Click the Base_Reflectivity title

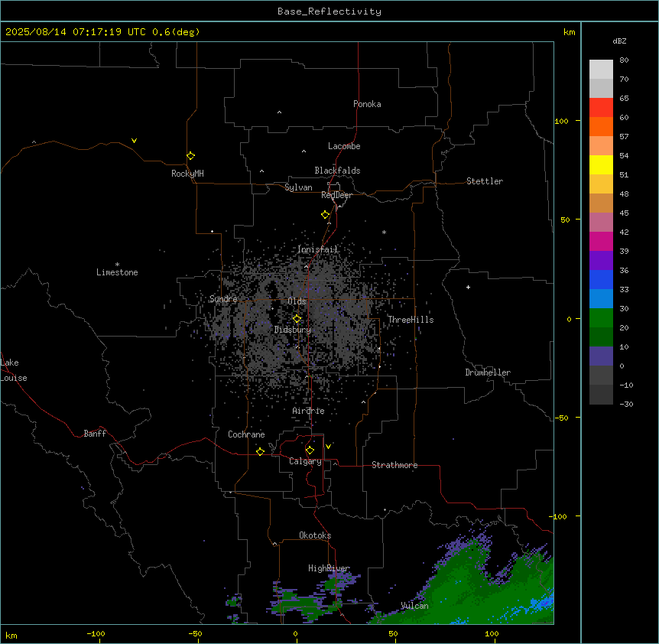click(329, 11)
